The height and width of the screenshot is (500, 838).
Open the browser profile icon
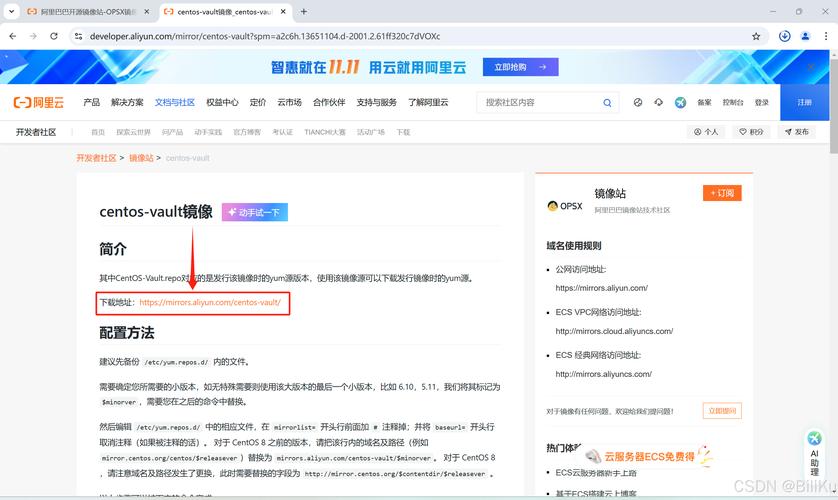point(805,36)
